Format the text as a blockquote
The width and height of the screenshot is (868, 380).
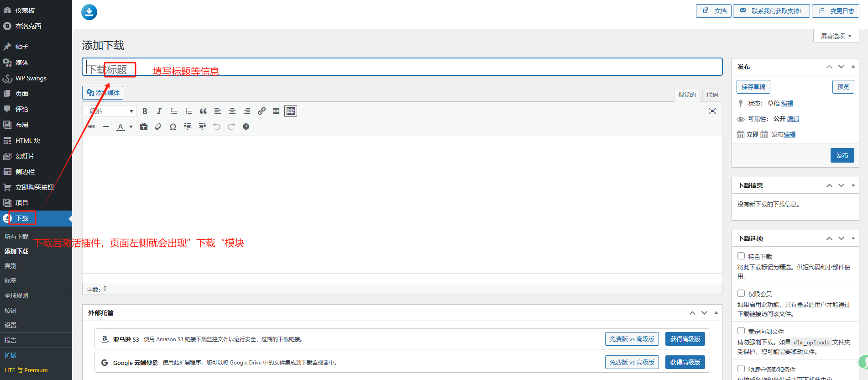click(x=203, y=111)
